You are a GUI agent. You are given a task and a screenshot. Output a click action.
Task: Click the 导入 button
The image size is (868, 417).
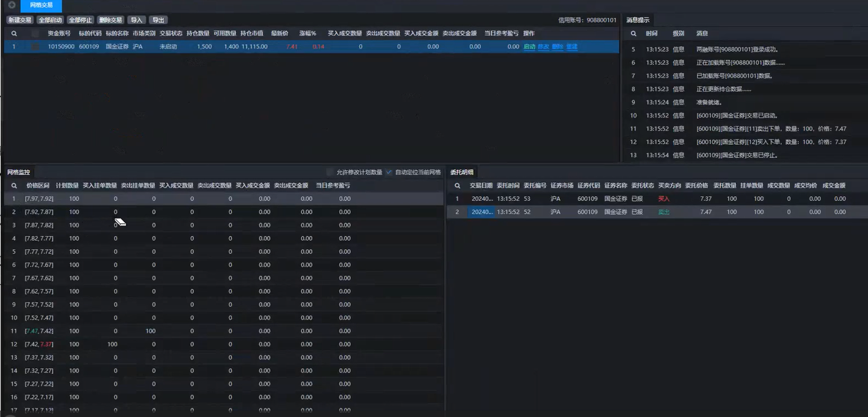pos(137,20)
